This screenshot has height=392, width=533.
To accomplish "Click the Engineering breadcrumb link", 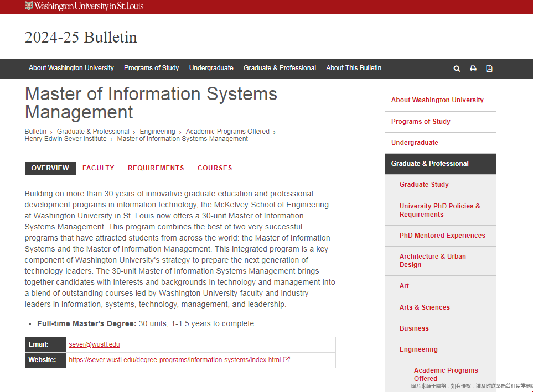I will 157,132.
